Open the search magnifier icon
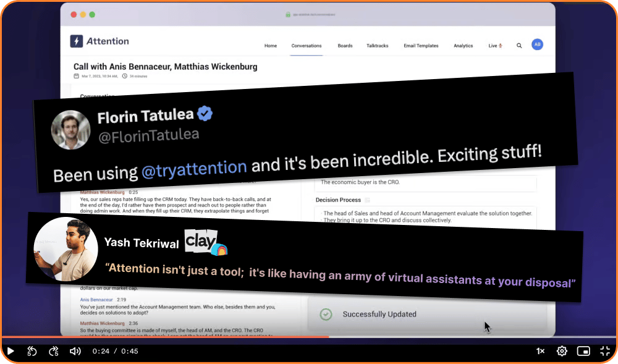Screen dimensions: 618x364 pyautogui.click(x=519, y=46)
